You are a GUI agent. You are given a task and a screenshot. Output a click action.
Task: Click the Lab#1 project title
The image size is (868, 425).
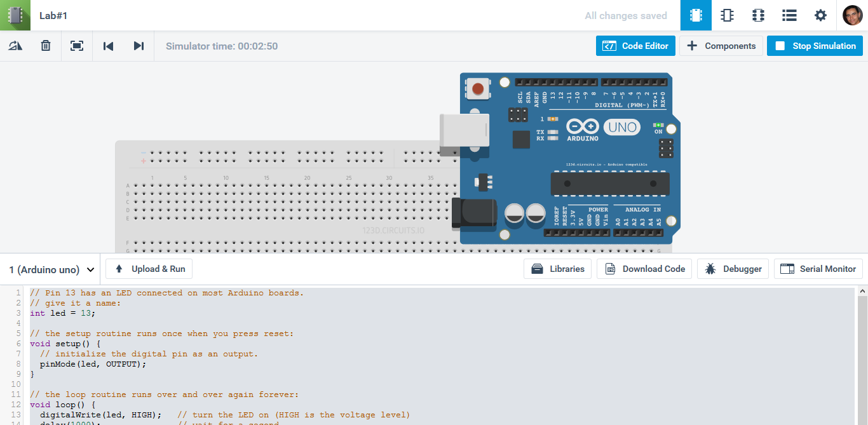point(53,15)
